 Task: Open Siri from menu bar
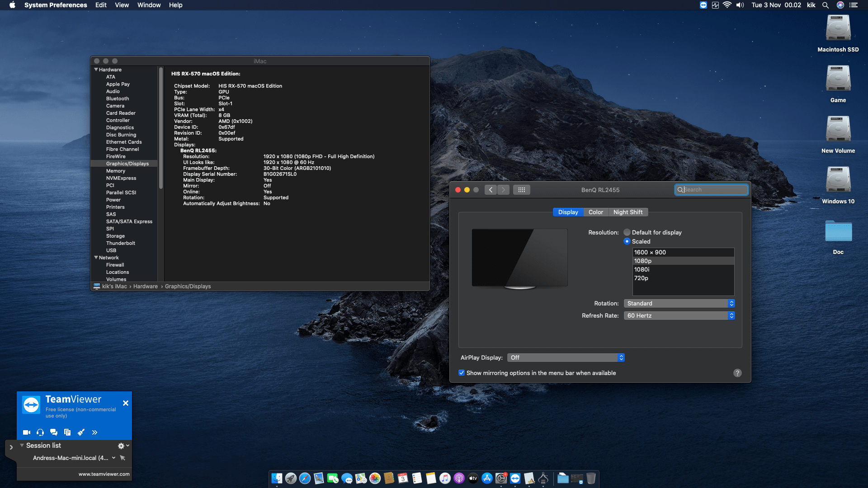[x=840, y=5]
